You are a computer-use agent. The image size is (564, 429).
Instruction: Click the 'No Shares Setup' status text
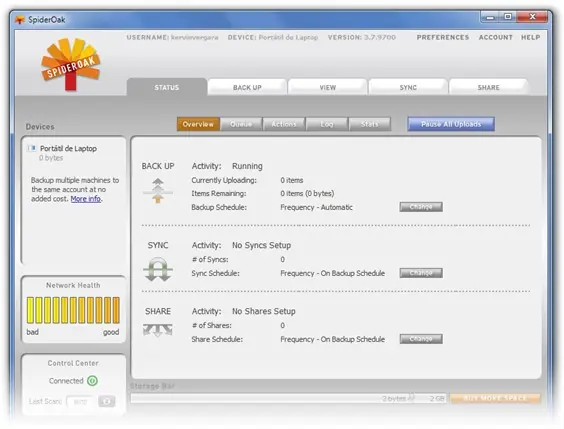click(264, 311)
